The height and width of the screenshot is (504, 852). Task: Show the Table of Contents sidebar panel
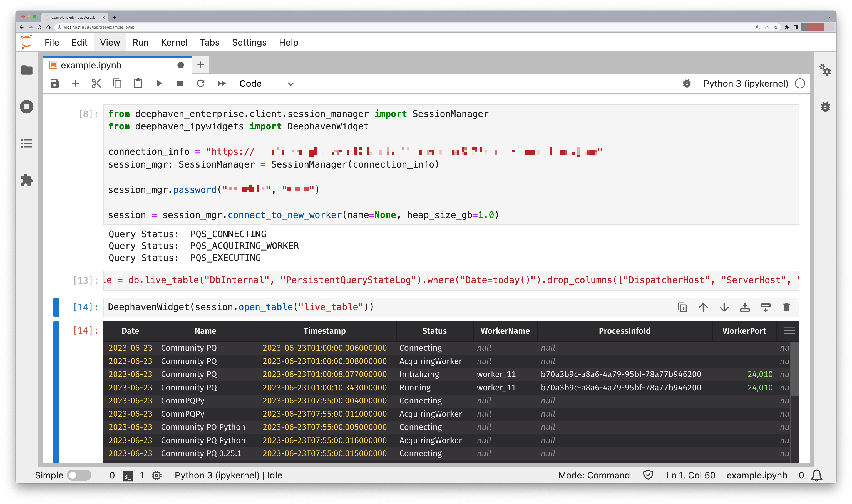coord(26,143)
